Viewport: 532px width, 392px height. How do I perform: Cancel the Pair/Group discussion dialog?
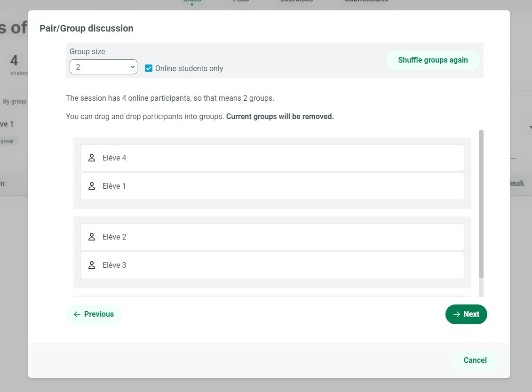click(475, 360)
